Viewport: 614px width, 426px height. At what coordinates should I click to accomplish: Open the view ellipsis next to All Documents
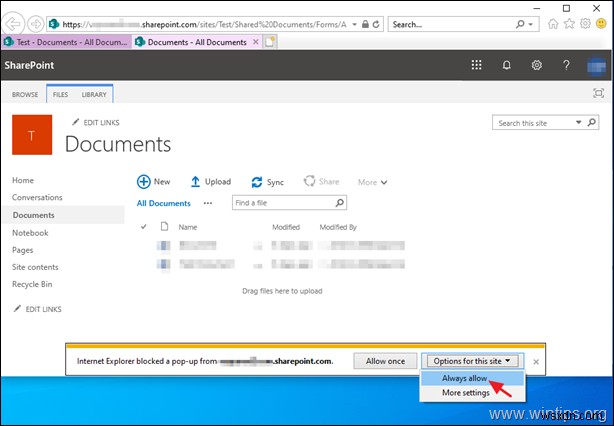click(208, 203)
